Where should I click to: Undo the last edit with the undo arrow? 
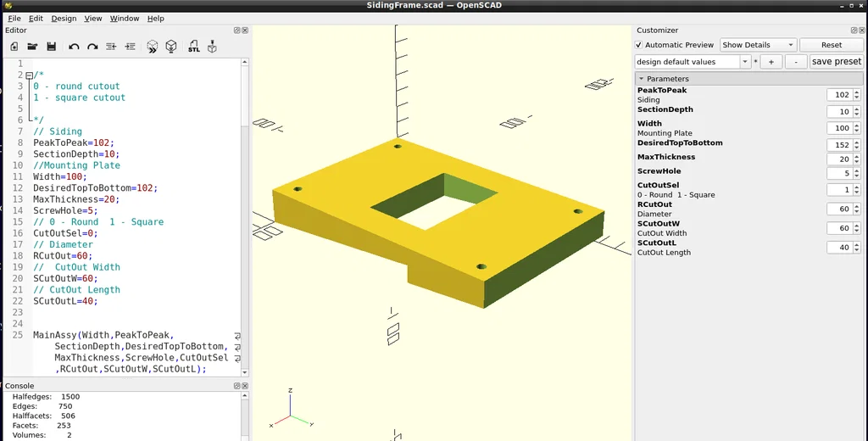pyautogui.click(x=75, y=47)
